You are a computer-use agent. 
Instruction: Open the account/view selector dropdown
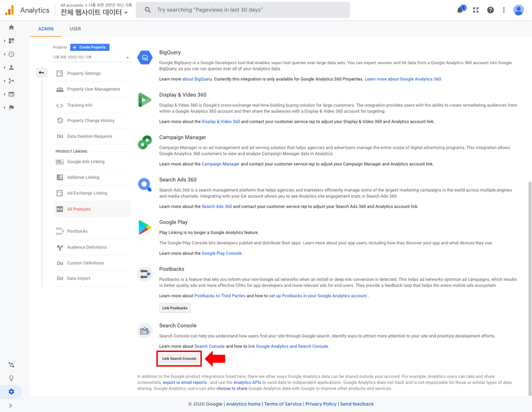(x=94, y=12)
